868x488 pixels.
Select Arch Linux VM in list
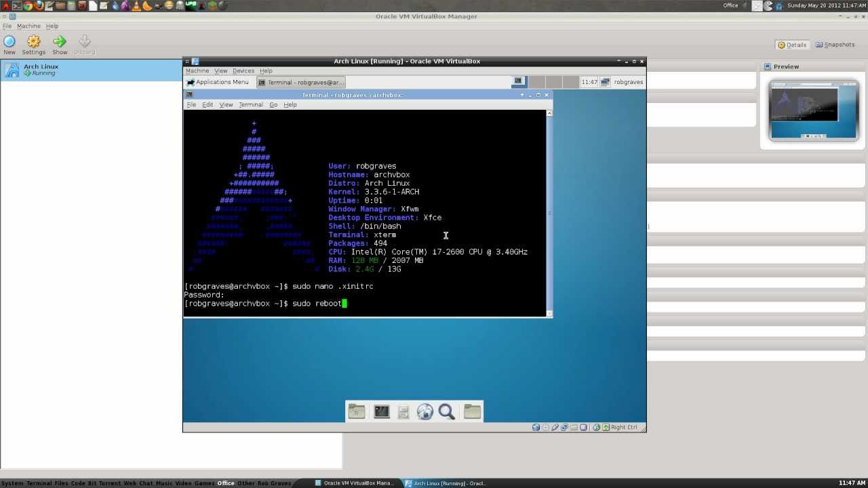[x=92, y=70]
